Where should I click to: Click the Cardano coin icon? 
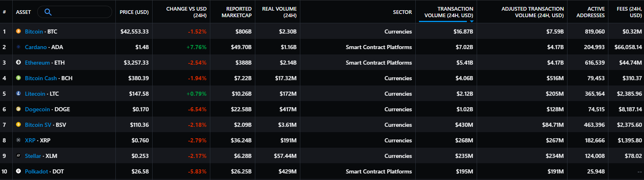18,47
